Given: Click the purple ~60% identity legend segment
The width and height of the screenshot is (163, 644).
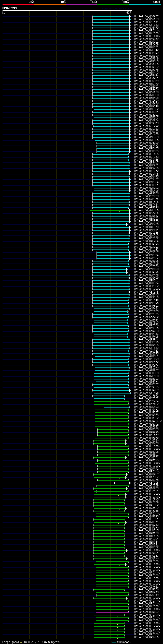Looking at the screenshot, I should pos(81,5).
